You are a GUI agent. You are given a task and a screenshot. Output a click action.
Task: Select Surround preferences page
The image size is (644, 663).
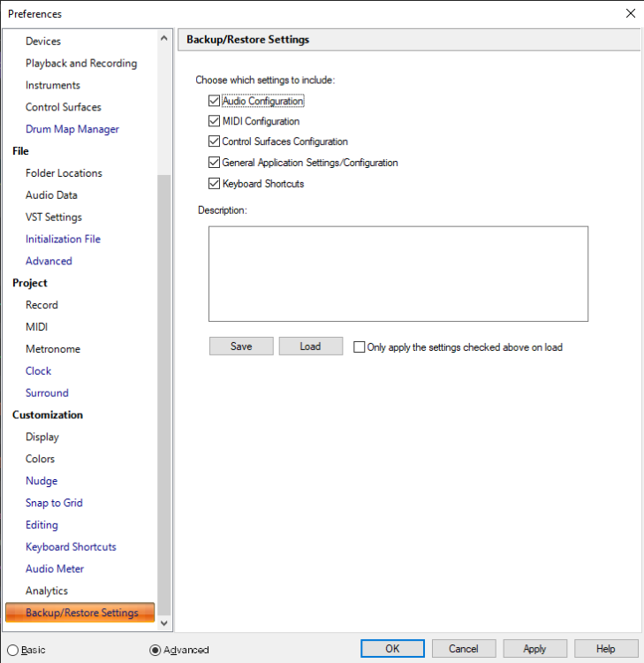47,392
